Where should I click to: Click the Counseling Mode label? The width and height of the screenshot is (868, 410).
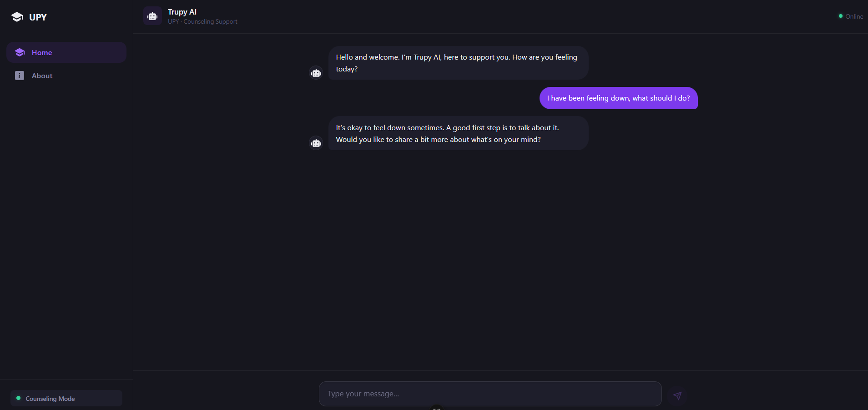click(50, 399)
